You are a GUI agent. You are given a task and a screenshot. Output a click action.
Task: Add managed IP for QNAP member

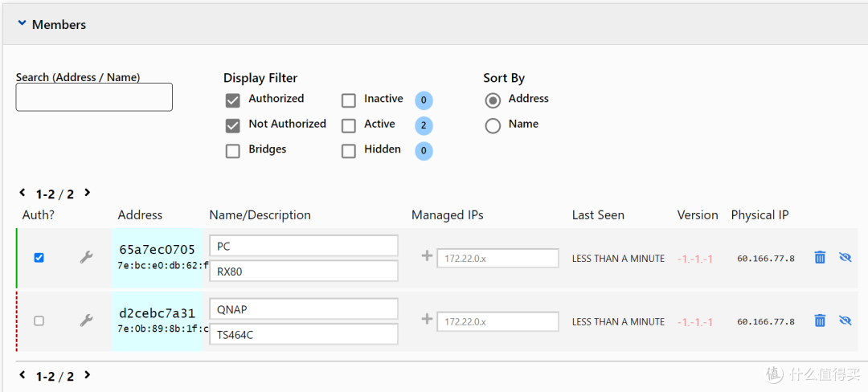click(427, 320)
